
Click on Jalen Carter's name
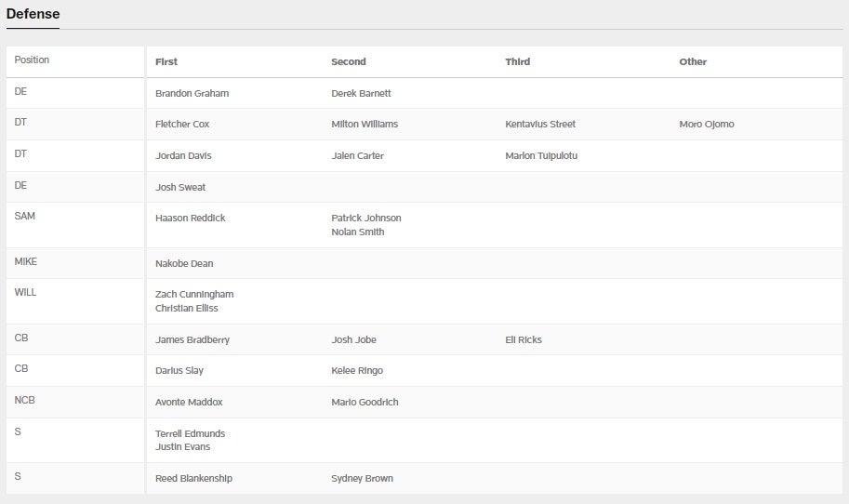[357, 156]
